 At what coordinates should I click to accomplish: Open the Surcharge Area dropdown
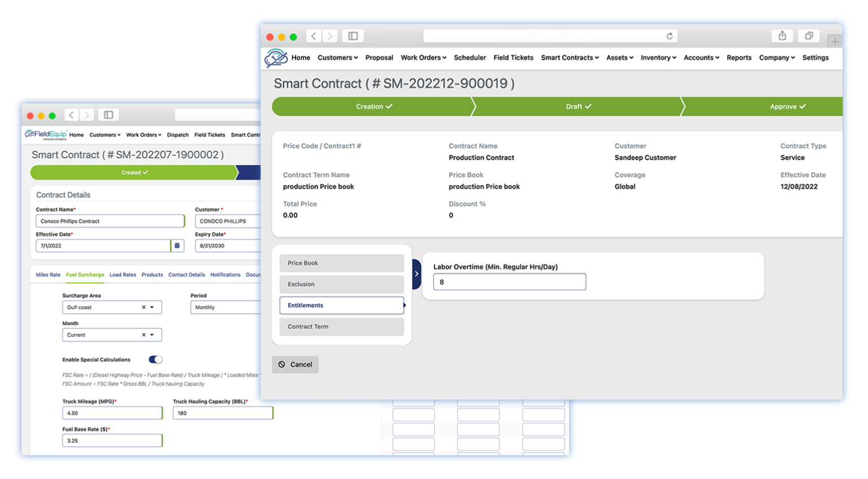(152, 307)
